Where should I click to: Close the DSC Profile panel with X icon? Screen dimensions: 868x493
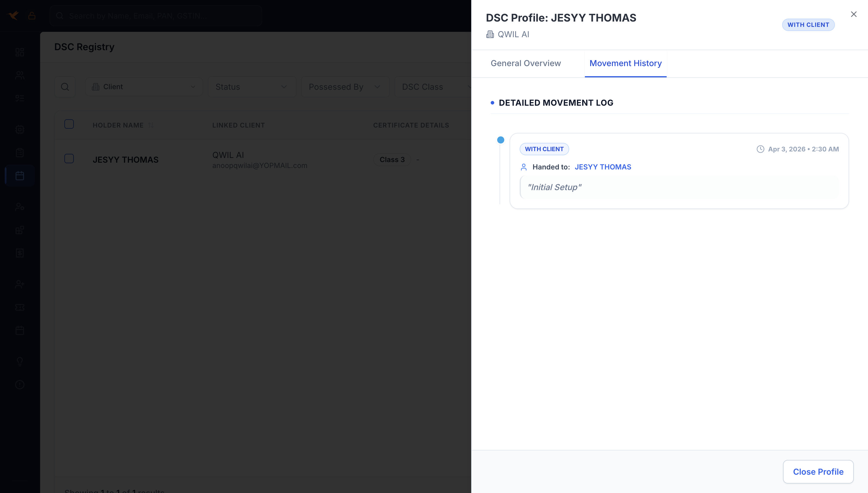(x=854, y=14)
